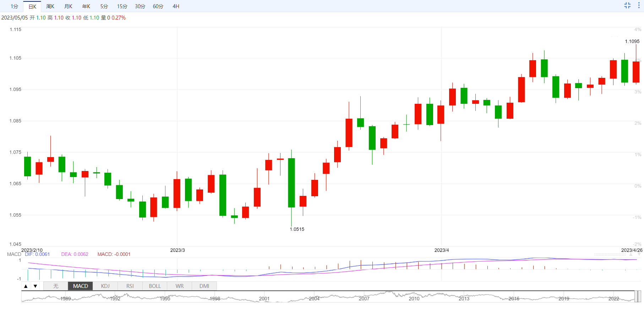Show the BOLL indicator
The width and height of the screenshot is (644, 316).
click(x=155, y=286)
